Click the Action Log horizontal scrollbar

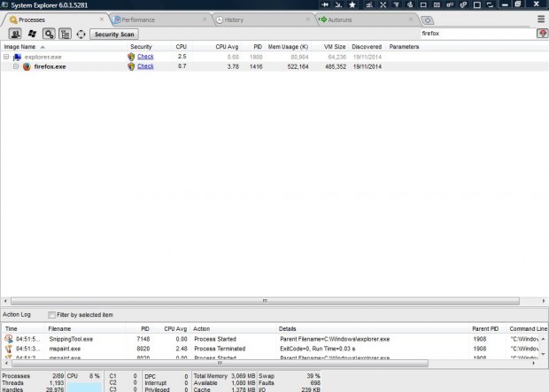pos(220,364)
